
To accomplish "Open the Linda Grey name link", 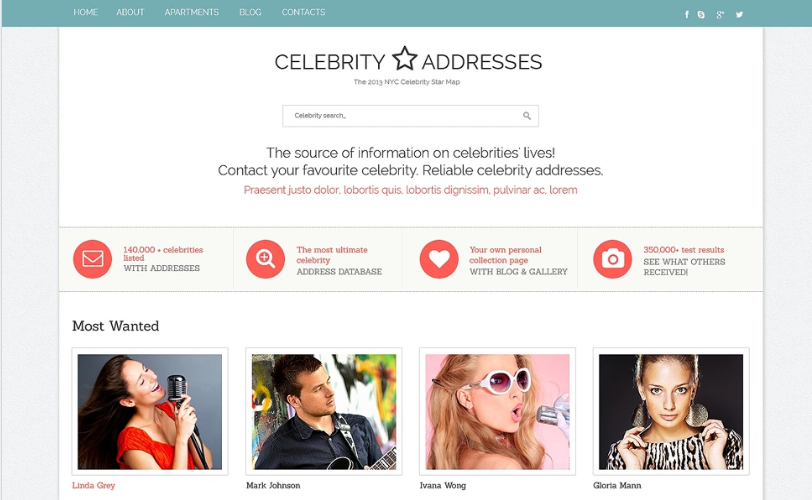I will coord(94,486).
